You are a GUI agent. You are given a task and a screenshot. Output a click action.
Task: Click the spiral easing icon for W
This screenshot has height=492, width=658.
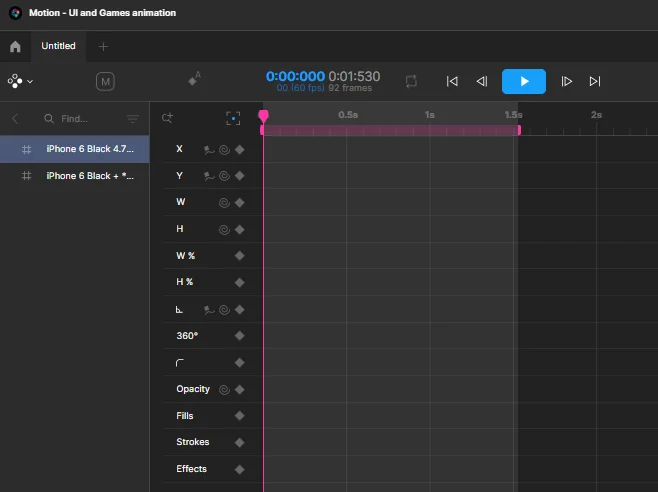[225, 203]
